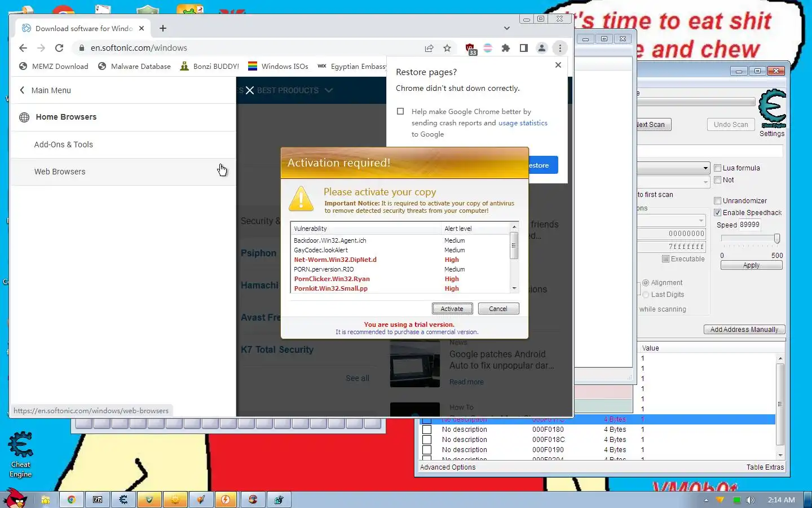The height and width of the screenshot is (508, 812).
Task: Click the speedhack speed slider thumb
Action: tap(777, 239)
